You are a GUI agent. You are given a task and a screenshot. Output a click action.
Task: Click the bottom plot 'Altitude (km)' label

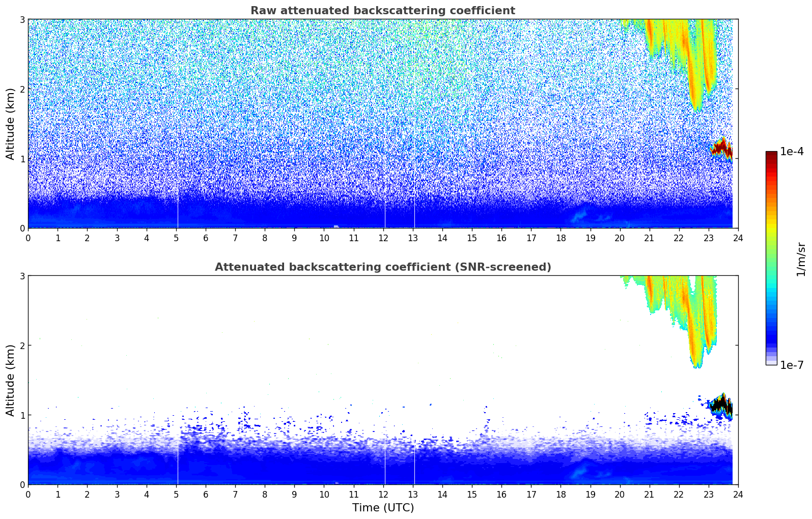click(11, 380)
